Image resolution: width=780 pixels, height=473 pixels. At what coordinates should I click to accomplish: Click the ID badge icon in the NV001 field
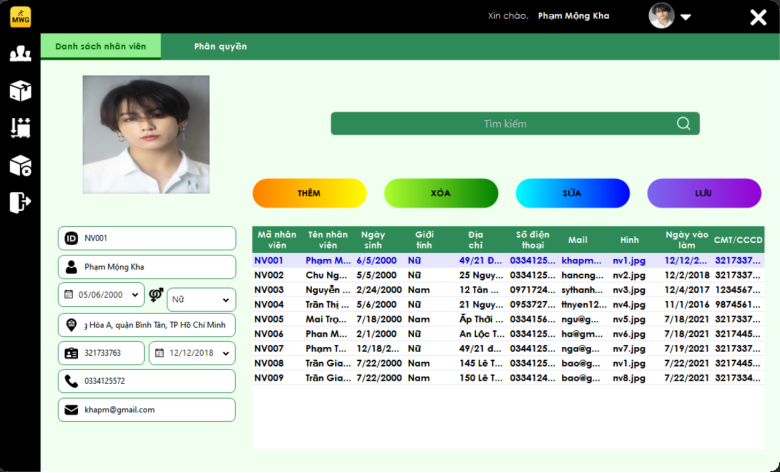point(71,238)
